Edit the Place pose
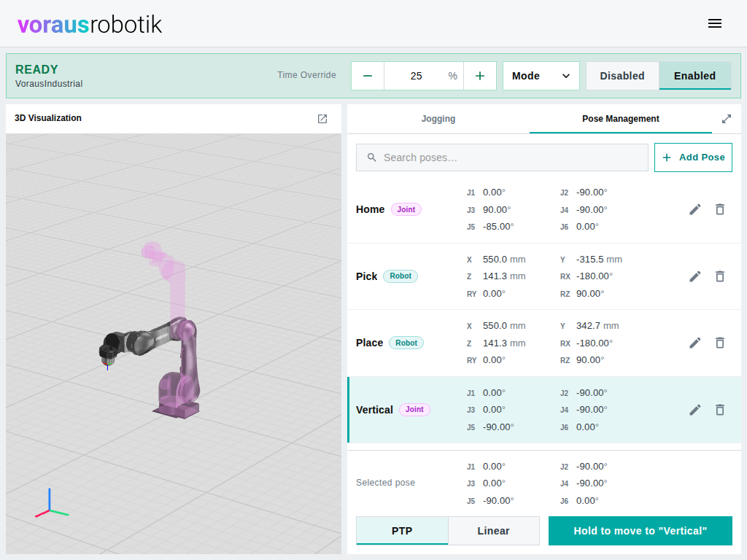Screen dimensions: 747x560 point(695,343)
